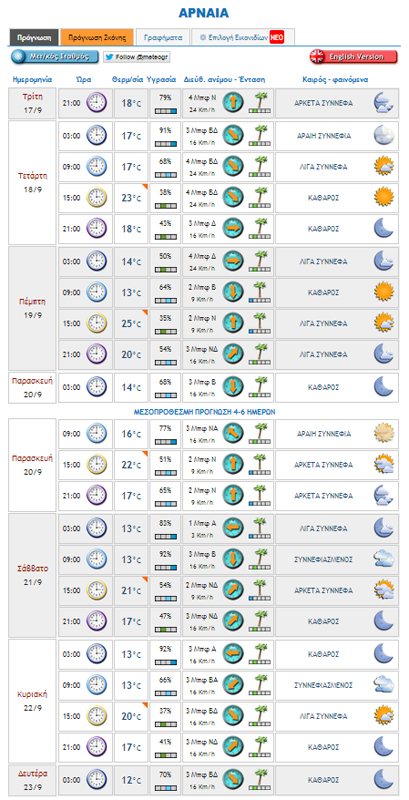Click partly cloudy icon for Κυριακή 15:00

[384, 715]
